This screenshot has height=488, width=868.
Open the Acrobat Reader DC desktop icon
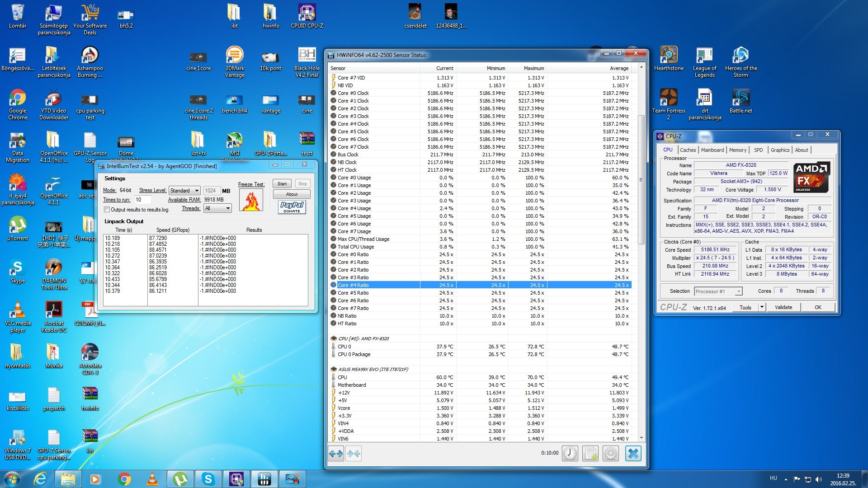tap(54, 317)
